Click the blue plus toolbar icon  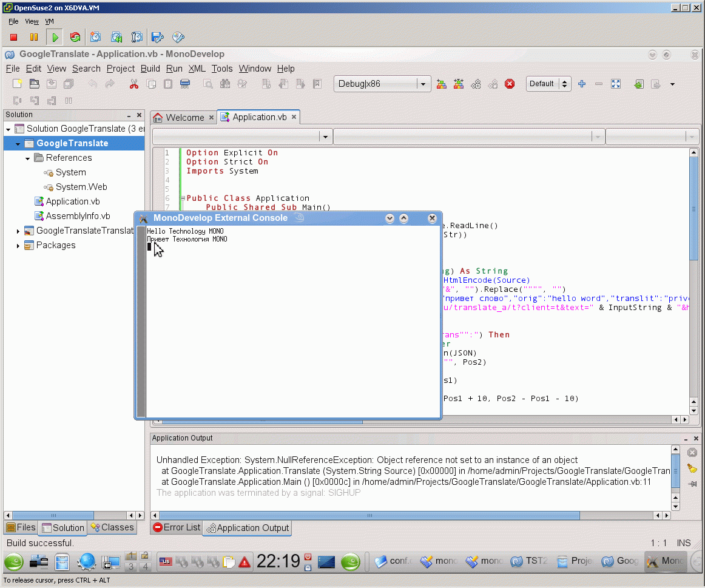pos(582,84)
